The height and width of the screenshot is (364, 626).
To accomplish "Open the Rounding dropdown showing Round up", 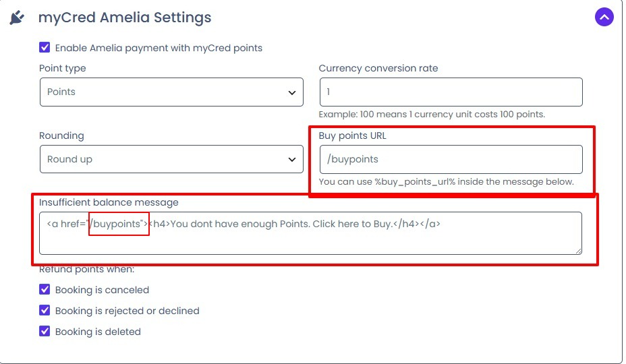I will (171, 159).
